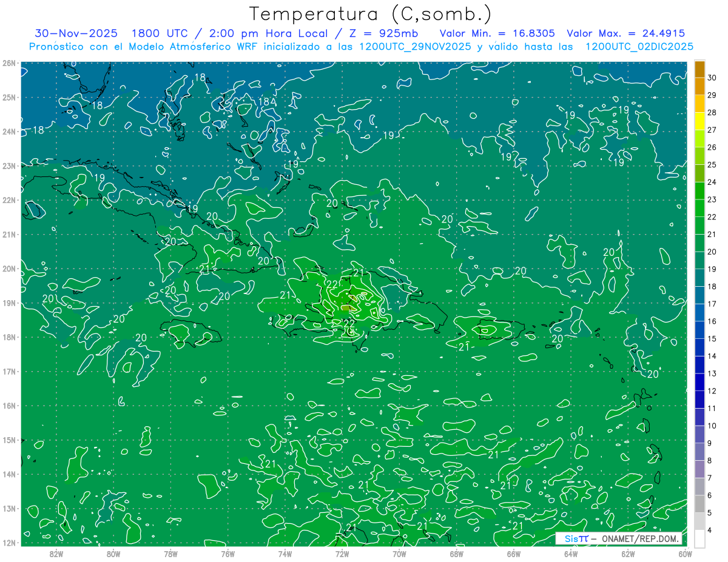Click the color bar legend value 14

[711, 356]
